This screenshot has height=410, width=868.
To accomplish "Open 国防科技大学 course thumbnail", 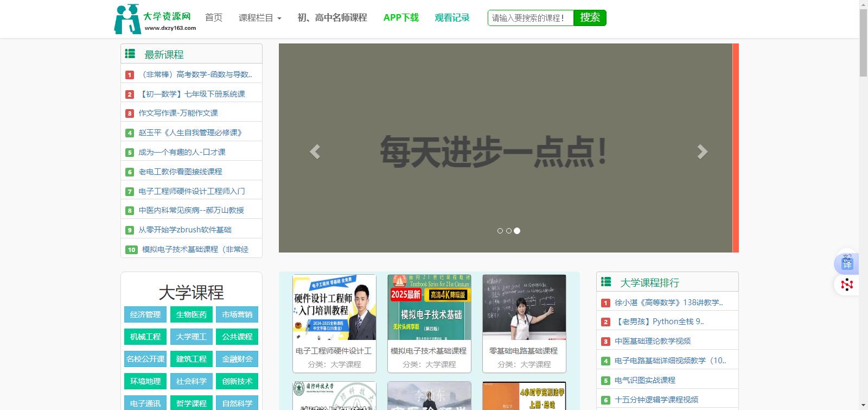I will [334, 396].
